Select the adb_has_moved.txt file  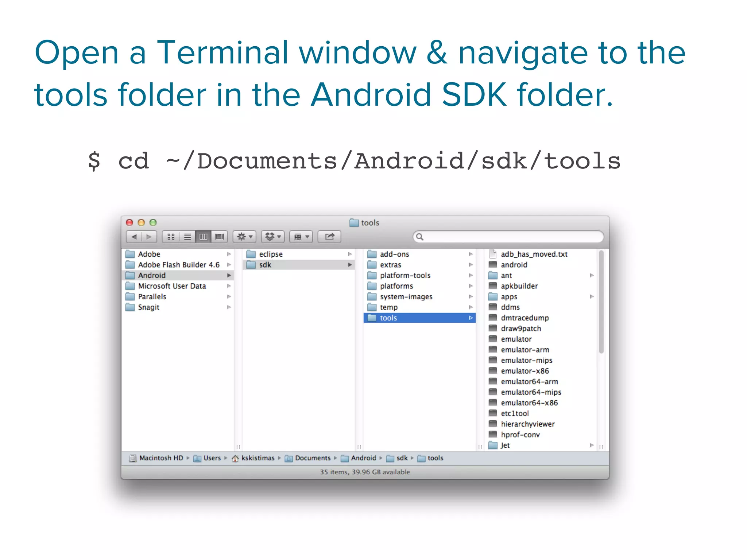pyautogui.click(x=541, y=254)
